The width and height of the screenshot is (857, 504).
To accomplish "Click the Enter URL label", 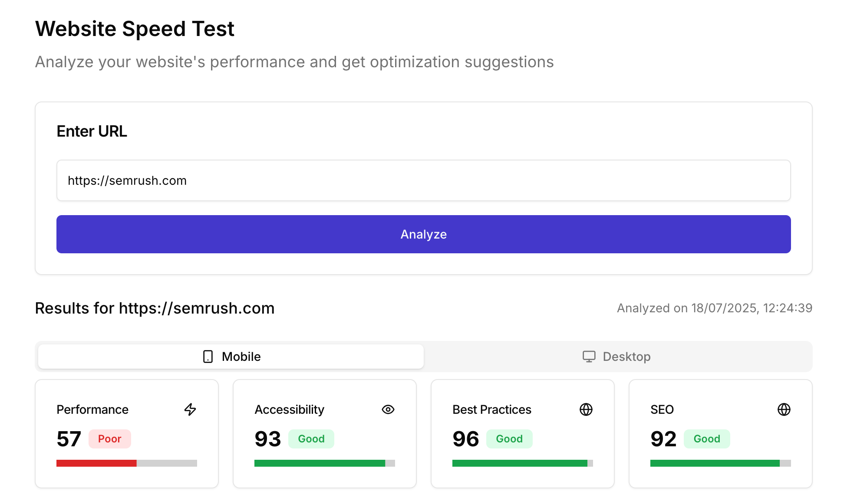I will 92,131.
